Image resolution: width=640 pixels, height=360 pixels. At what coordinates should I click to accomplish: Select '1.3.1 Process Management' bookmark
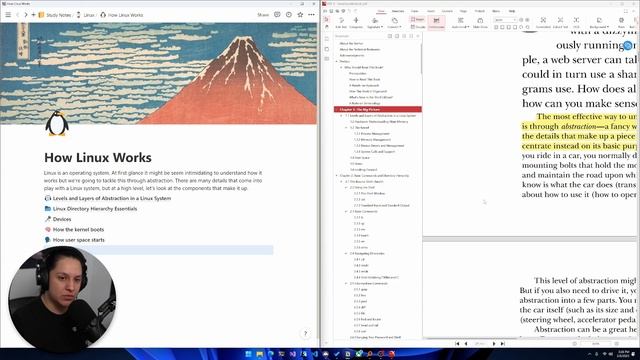(x=372, y=133)
